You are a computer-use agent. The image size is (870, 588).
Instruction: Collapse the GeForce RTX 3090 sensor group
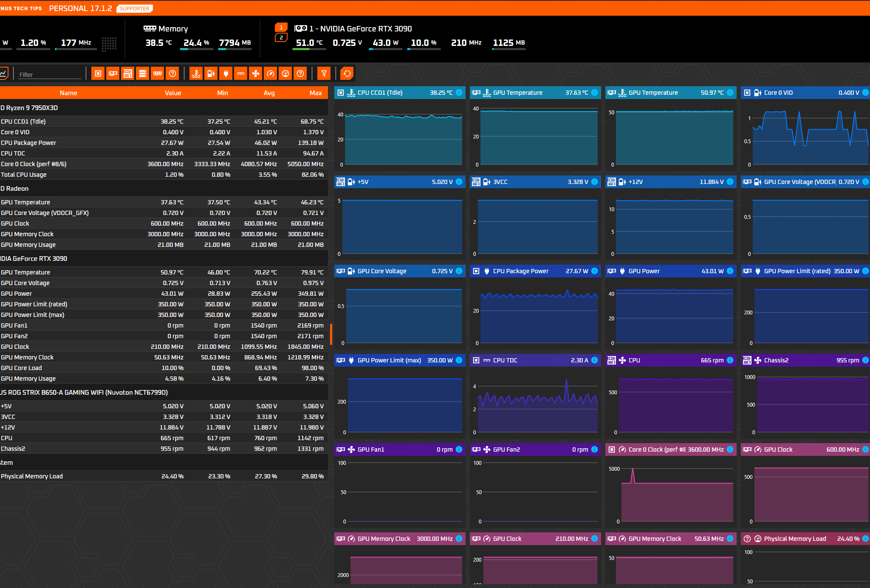164,259
